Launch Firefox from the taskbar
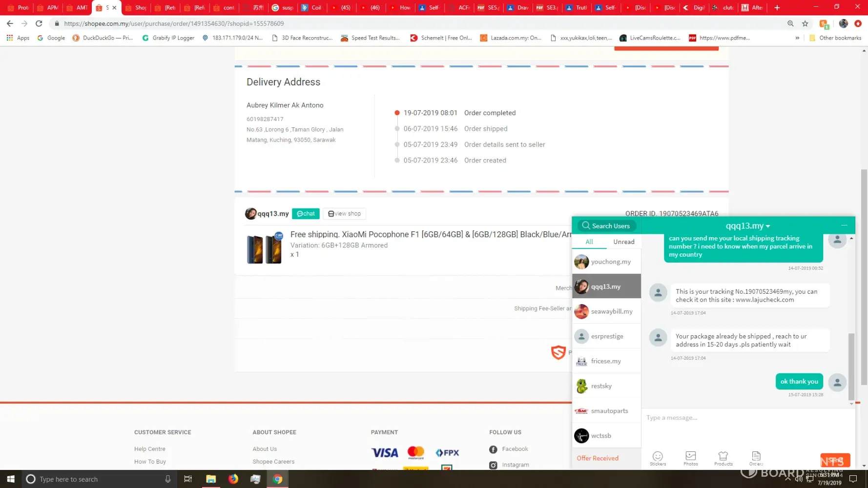 (x=233, y=479)
